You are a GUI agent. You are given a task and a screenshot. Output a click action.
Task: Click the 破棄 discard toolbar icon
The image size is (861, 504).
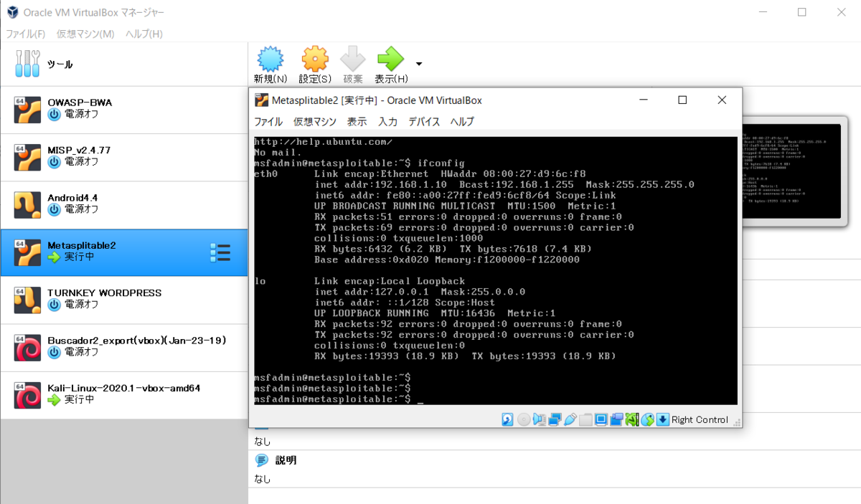click(353, 65)
